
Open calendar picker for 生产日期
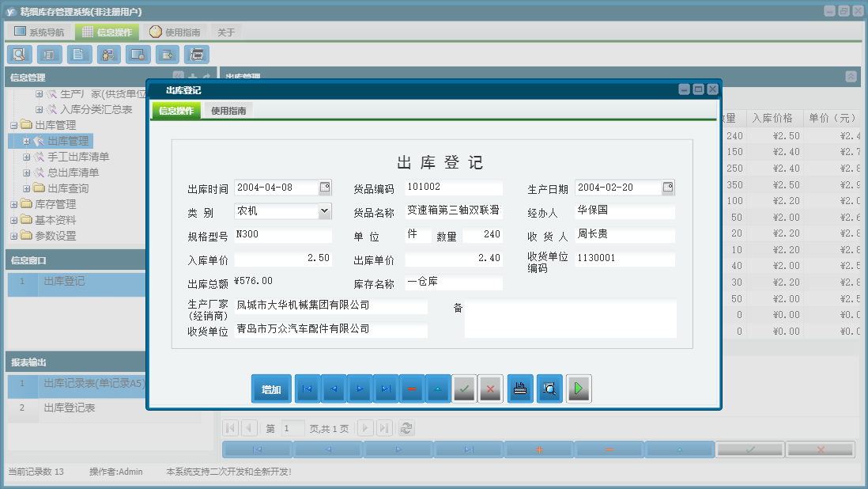tap(668, 188)
